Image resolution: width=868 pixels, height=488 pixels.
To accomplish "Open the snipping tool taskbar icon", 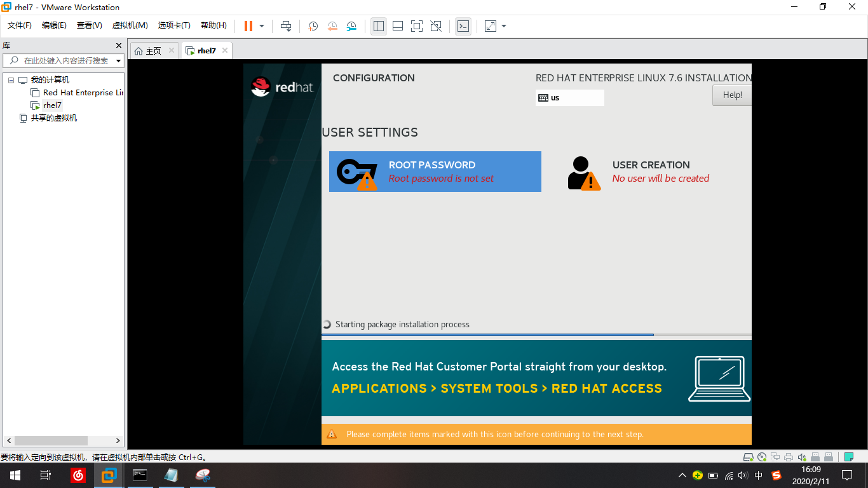I will pos(202,475).
